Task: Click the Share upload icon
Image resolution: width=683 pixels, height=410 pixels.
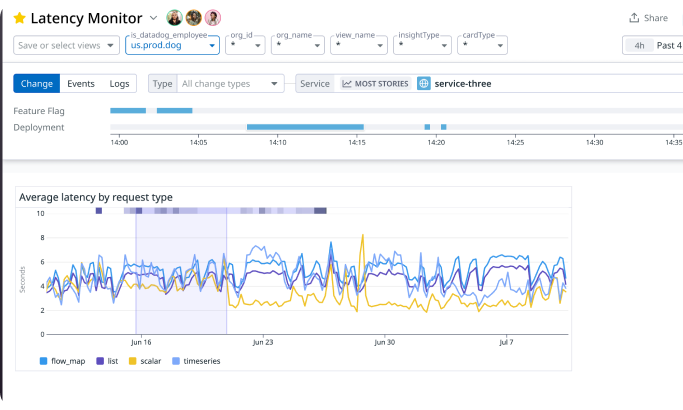Action: [634, 18]
